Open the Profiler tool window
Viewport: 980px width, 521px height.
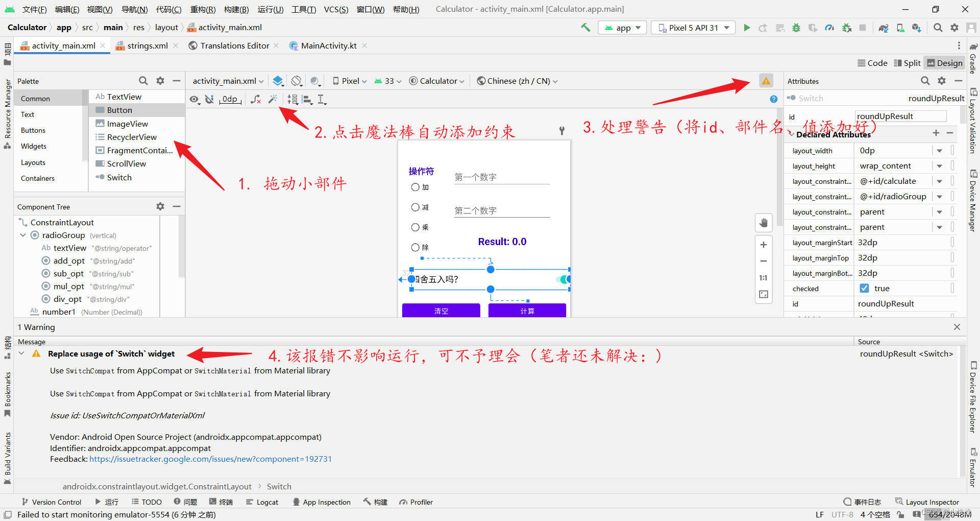[420, 502]
